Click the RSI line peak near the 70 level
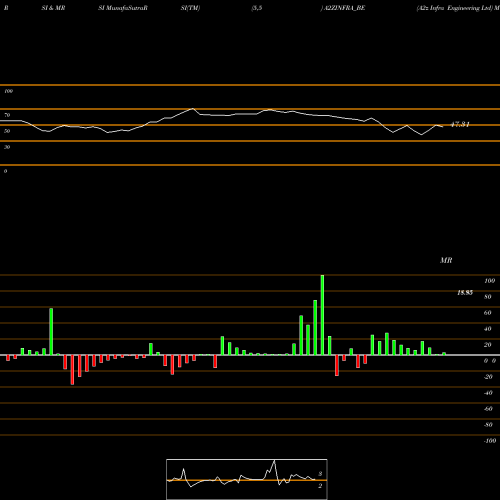Image resolution: width=500 pixels, height=500 pixels. (192, 109)
